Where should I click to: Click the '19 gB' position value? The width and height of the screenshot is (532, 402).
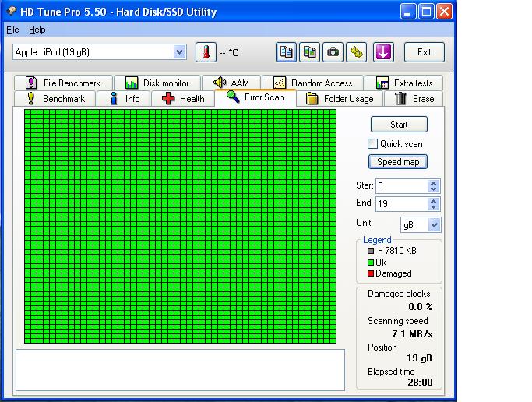pyautogui.click(x=419, y=358)
